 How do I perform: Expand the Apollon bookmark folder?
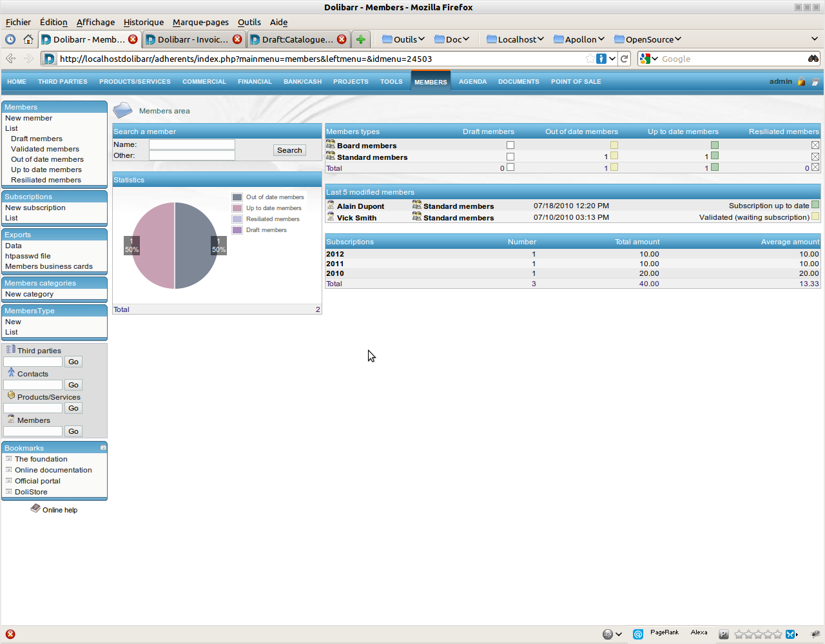pyautogui.click(x=579, y=39)
